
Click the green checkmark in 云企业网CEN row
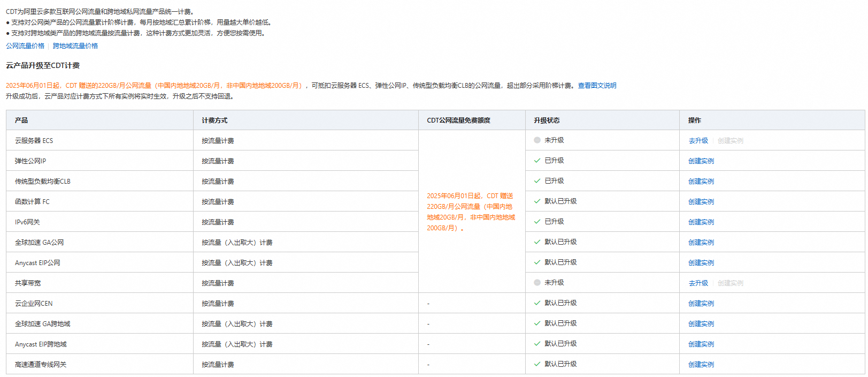point(537,303)
